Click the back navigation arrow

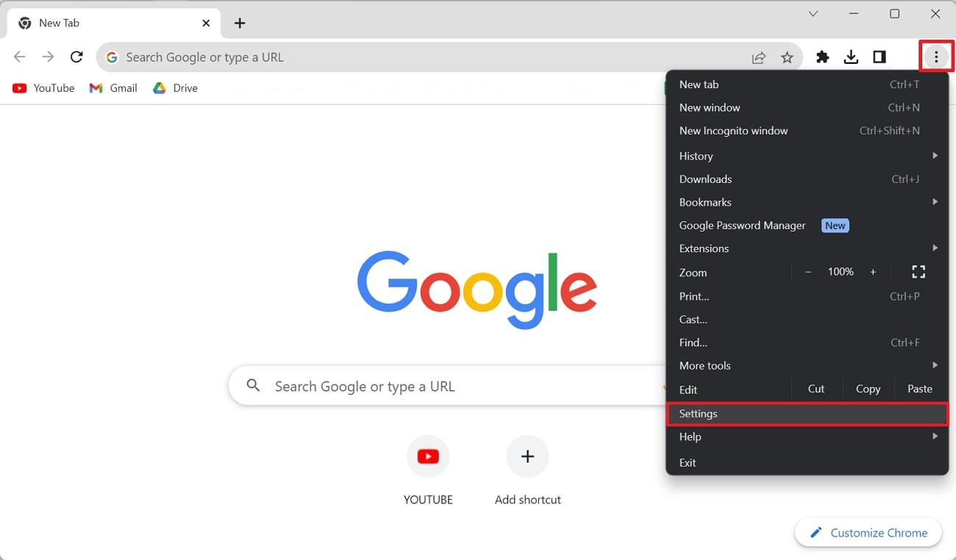point(20,57)
